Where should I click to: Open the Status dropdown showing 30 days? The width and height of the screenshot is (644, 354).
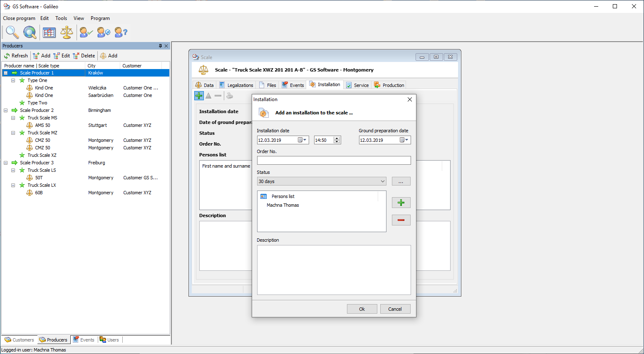click(x=382, y=181)
